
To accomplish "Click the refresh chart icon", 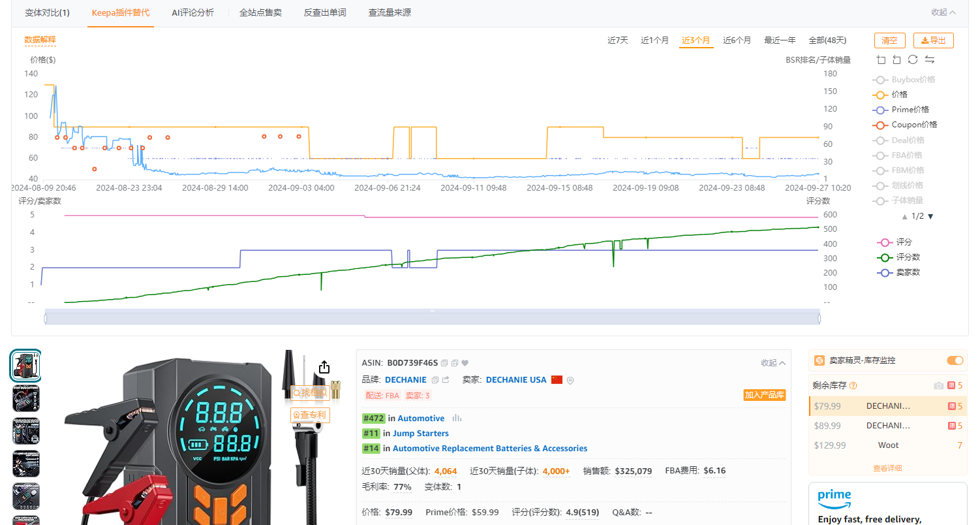I will click(x=913, y=59).
